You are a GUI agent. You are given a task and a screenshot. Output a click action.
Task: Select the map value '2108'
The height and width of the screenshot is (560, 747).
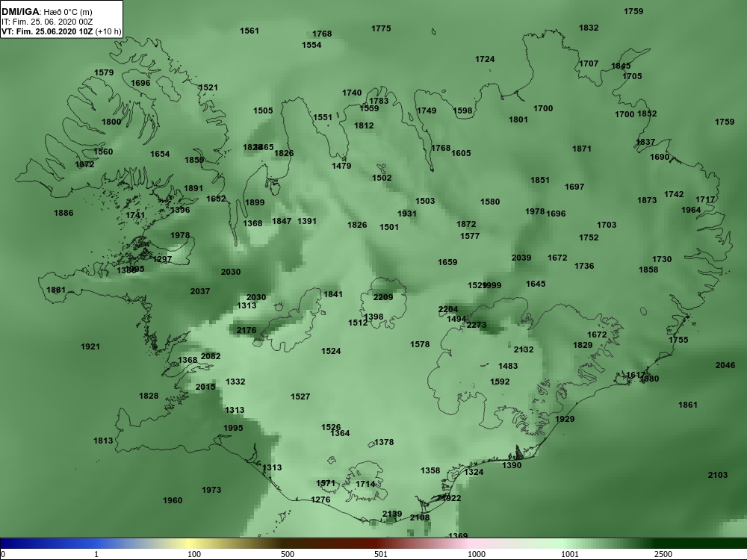pos(420,517)
